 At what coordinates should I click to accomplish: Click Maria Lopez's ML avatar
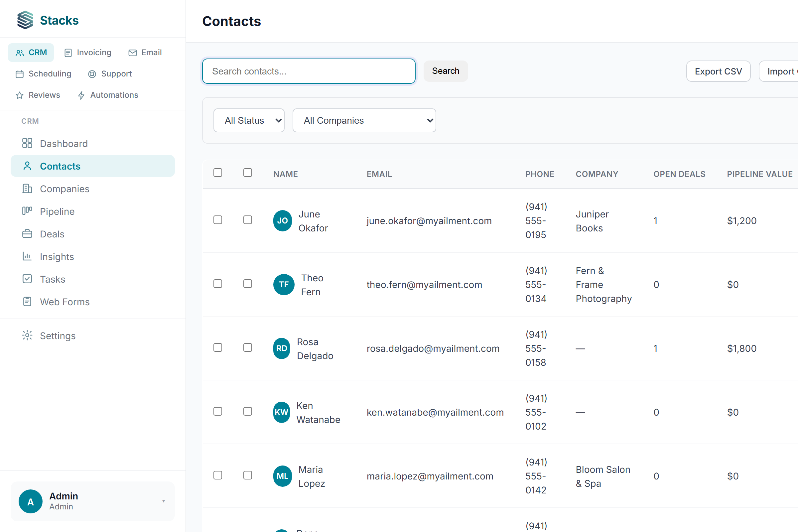click(x=283, y=476)
